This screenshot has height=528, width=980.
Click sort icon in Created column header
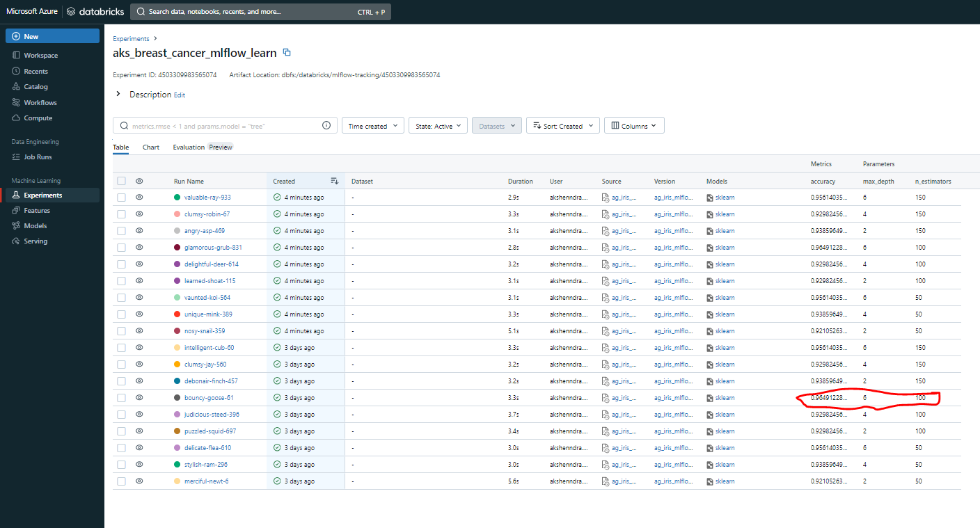click(x=335, y=181)
